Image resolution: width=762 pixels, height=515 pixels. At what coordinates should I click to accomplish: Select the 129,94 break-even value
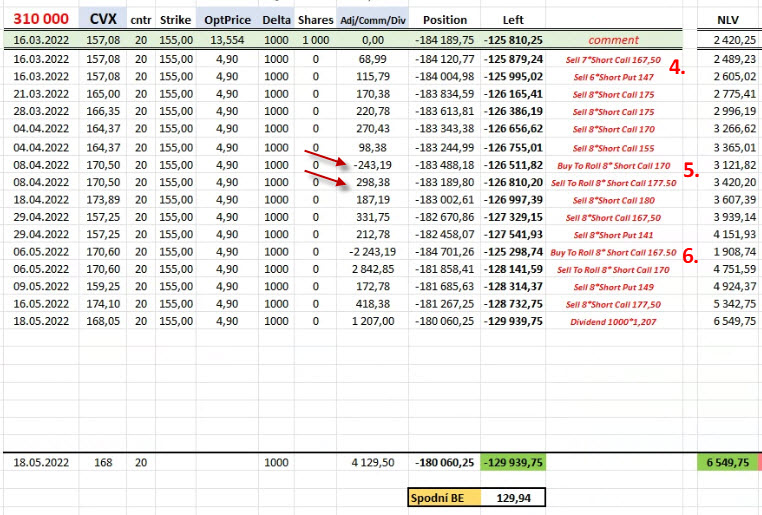(x=512, y=497)
